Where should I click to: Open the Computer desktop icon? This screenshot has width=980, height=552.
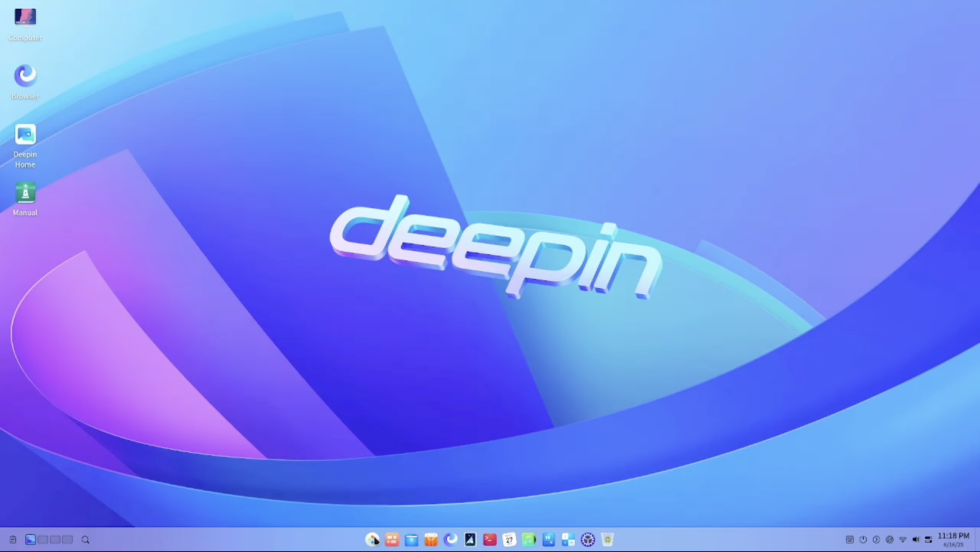[25, 18]
